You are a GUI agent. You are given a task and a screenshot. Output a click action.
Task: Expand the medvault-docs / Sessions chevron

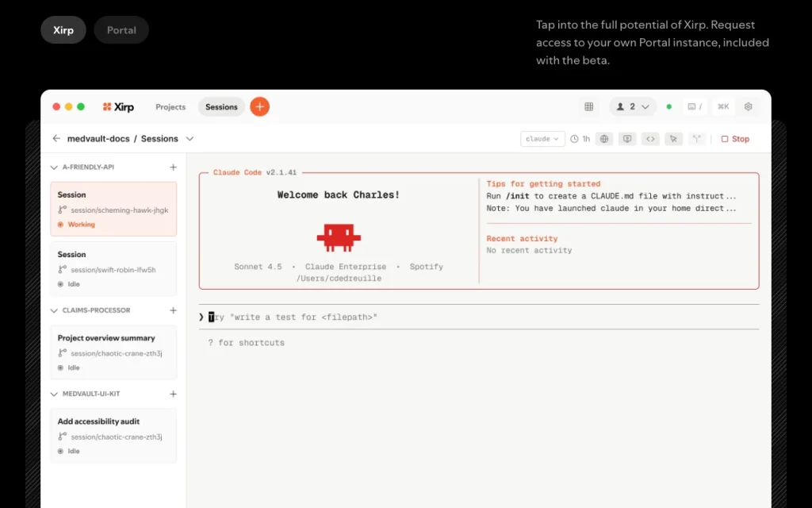pyautogui.click(x=190, y=139)
